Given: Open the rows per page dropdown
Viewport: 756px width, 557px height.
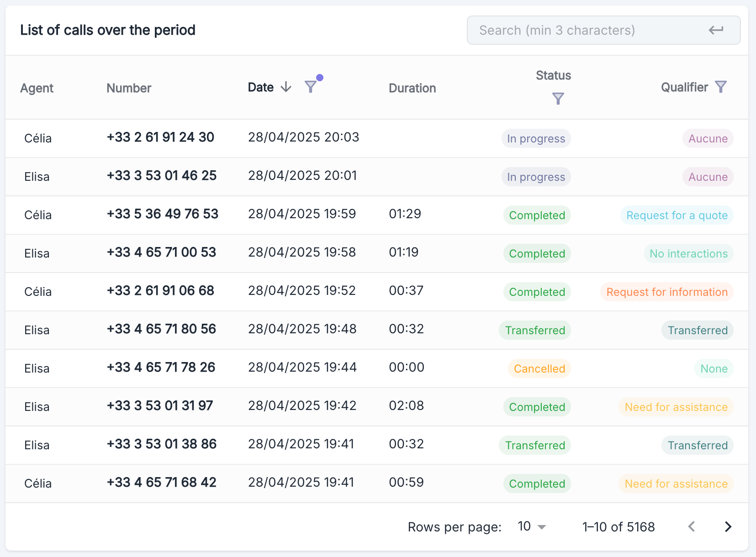Looking at the screenshot, I should point(532,527).
